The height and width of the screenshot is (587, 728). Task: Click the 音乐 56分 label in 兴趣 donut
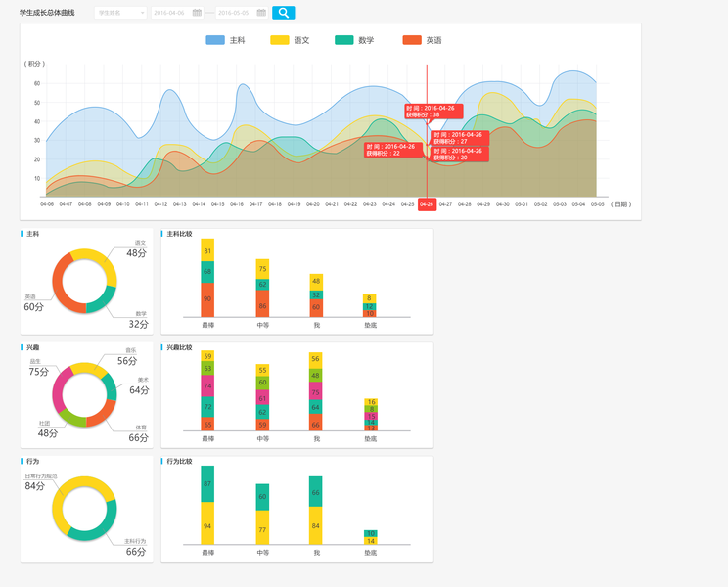127,357
